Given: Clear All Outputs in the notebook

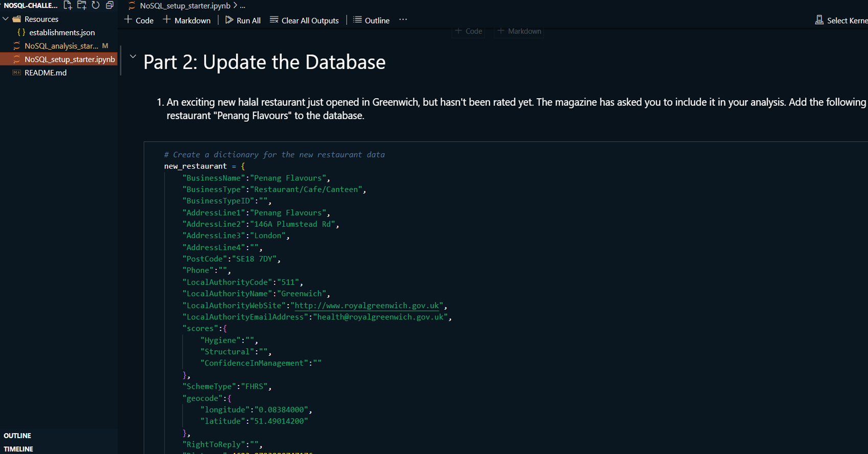Looking at the screenshot, I should coord(304,20).
